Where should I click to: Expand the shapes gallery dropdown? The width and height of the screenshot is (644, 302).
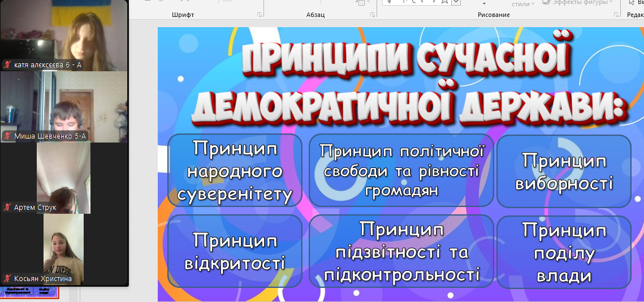[x=456, y=2]
